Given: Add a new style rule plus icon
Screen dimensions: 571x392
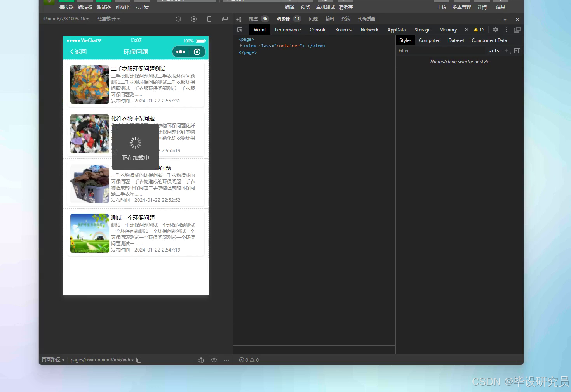Looking at the screenshot, I should [x=506, y=50].
